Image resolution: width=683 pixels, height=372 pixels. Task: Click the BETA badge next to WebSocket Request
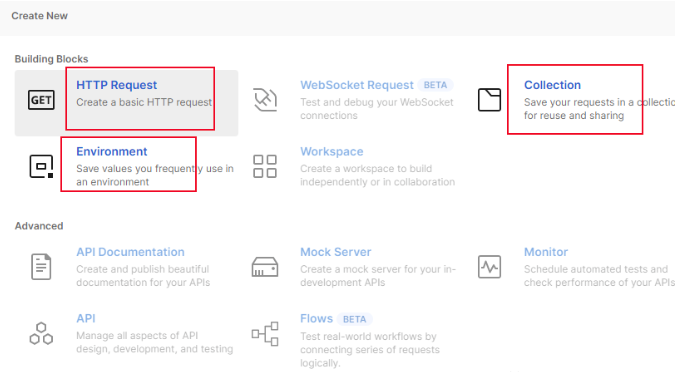tap(435, 85)
